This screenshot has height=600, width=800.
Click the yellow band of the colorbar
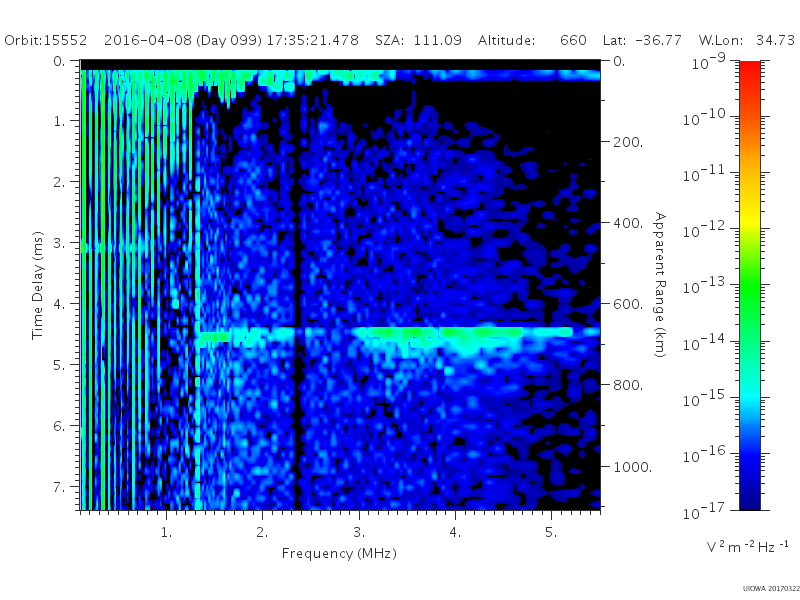(x=750, y=220)
